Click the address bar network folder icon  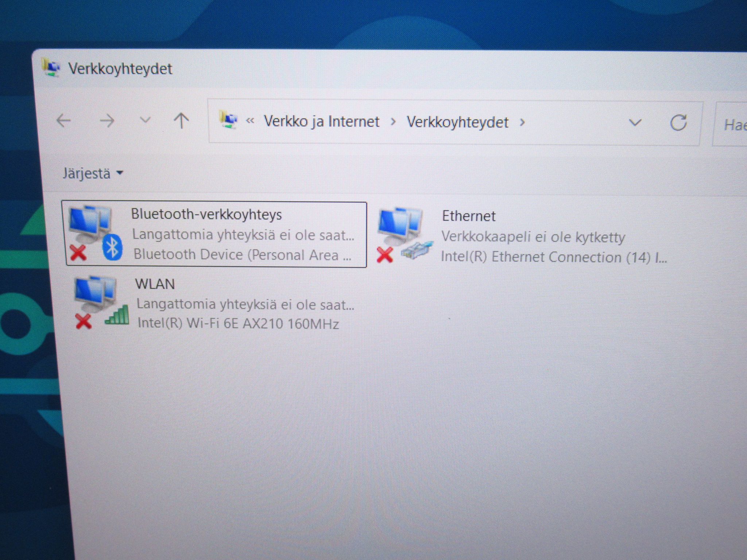229,120
